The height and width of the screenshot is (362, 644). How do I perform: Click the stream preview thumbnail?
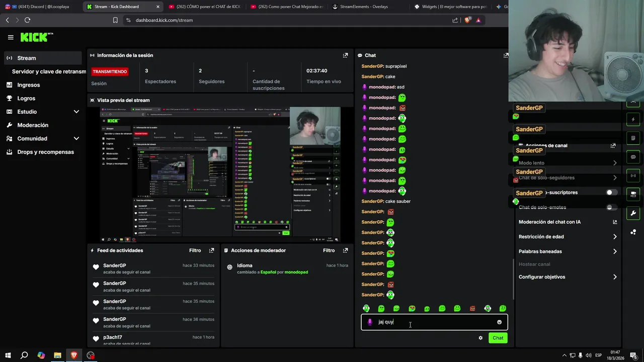click(x=220, y=174)
